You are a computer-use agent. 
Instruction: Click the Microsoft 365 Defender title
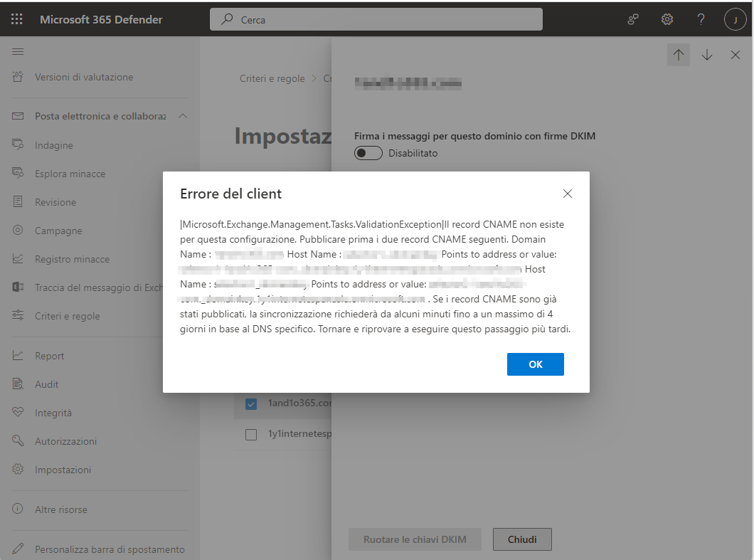pos(101,20)
